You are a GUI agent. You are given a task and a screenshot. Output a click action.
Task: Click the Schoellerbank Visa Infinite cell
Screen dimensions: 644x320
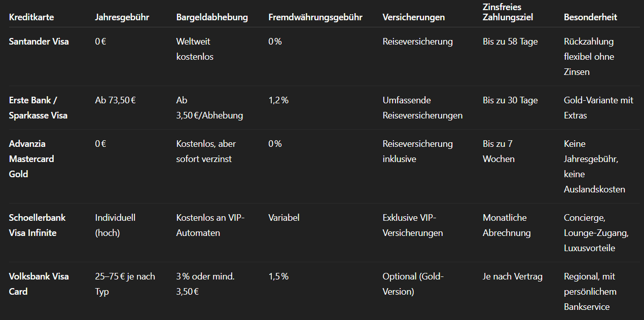click(x=37, y=225)
